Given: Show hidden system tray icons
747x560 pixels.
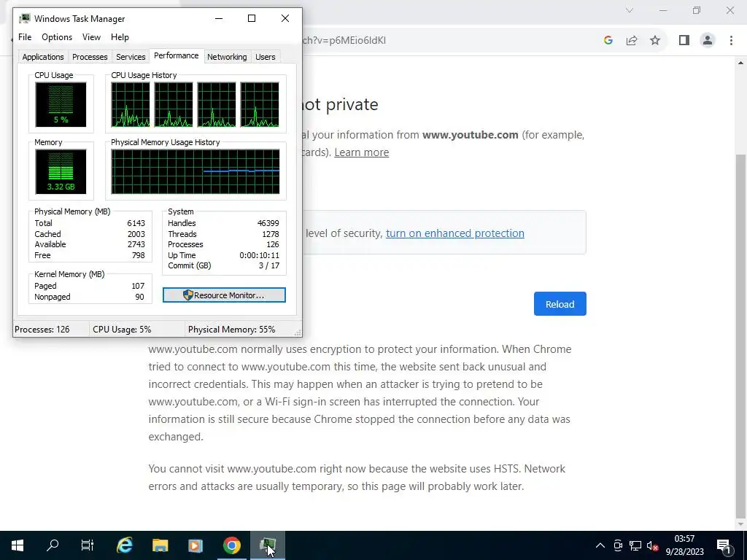Looking at the screenshot, I should click(x=600, y=545).
